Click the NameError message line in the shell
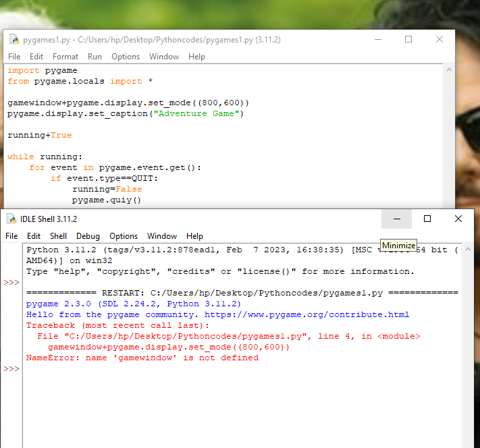Viewport: 480px width, 448px height. point(142,358)
